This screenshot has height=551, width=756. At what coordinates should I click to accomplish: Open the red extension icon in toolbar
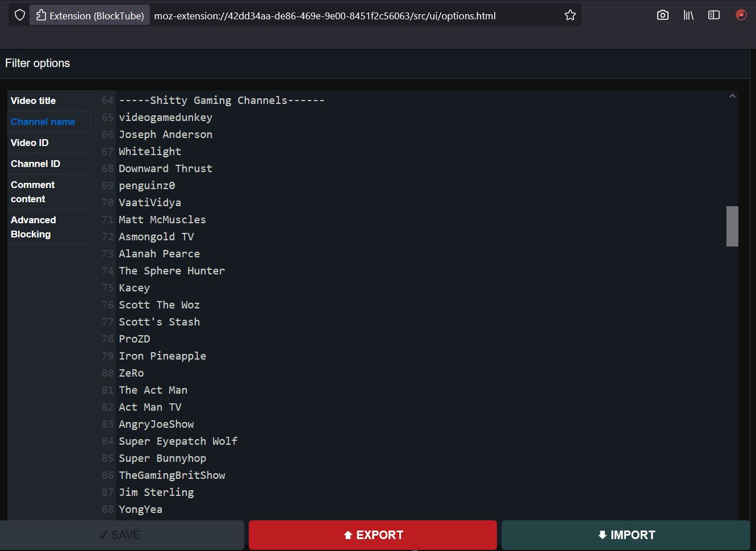tap(741, 15)
